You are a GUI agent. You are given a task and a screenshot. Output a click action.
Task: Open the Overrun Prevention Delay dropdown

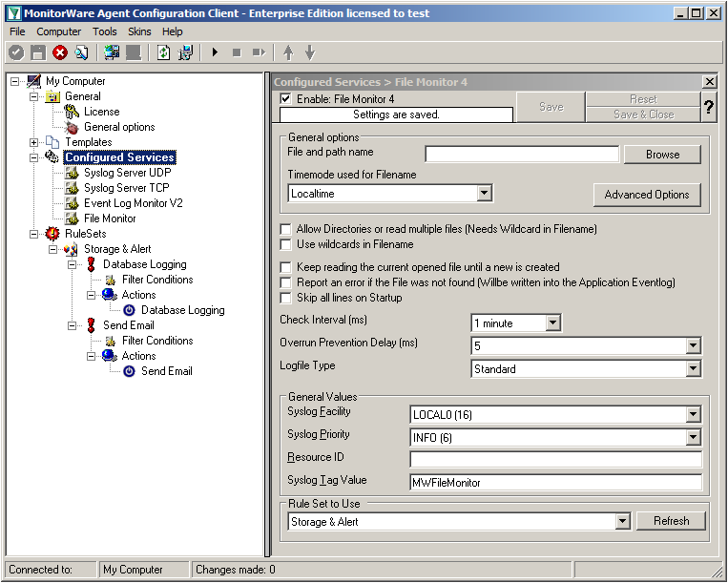pyautogui.click(x=693, y=345)
